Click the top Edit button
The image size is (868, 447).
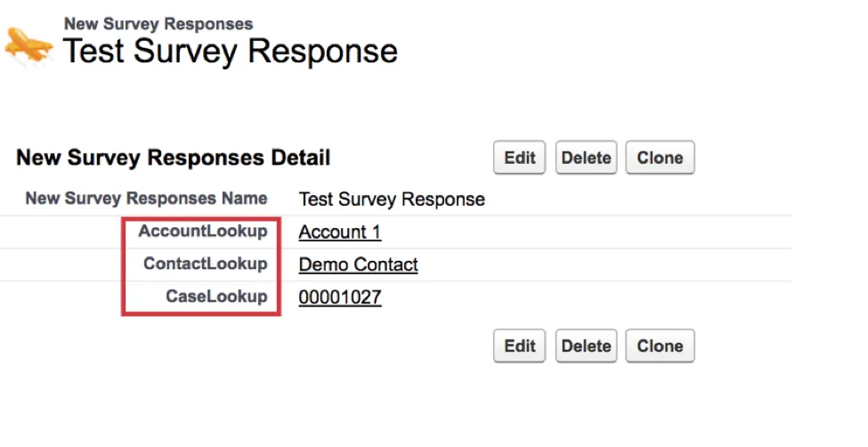pos(520,158)
